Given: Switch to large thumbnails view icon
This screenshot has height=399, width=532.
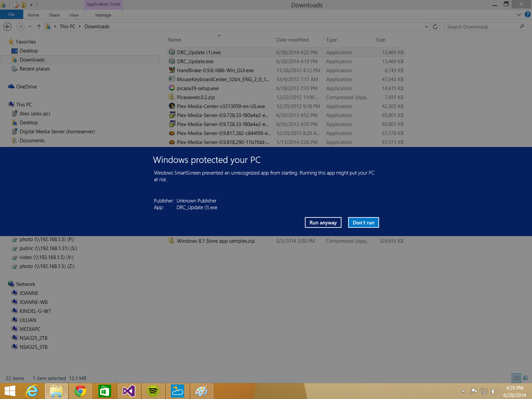Looking at the screenshot, I should click(526, 378).
